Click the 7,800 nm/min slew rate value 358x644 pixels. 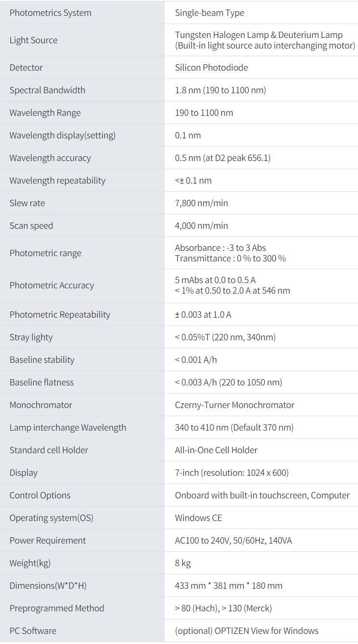click(x=202, y=203)
